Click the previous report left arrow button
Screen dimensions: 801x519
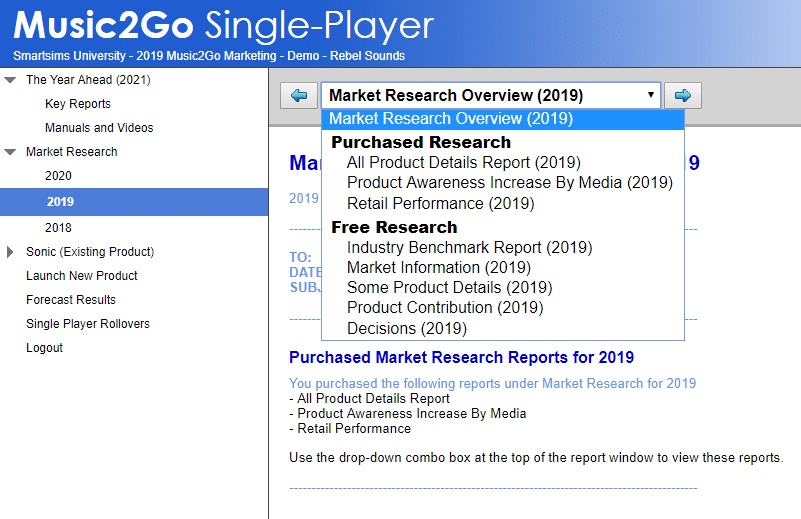click(298, 96)
